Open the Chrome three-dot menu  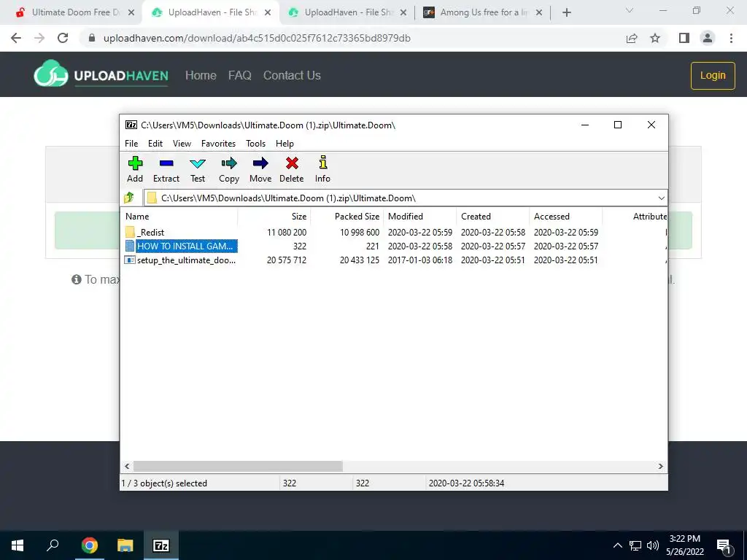tap(731, 38)
